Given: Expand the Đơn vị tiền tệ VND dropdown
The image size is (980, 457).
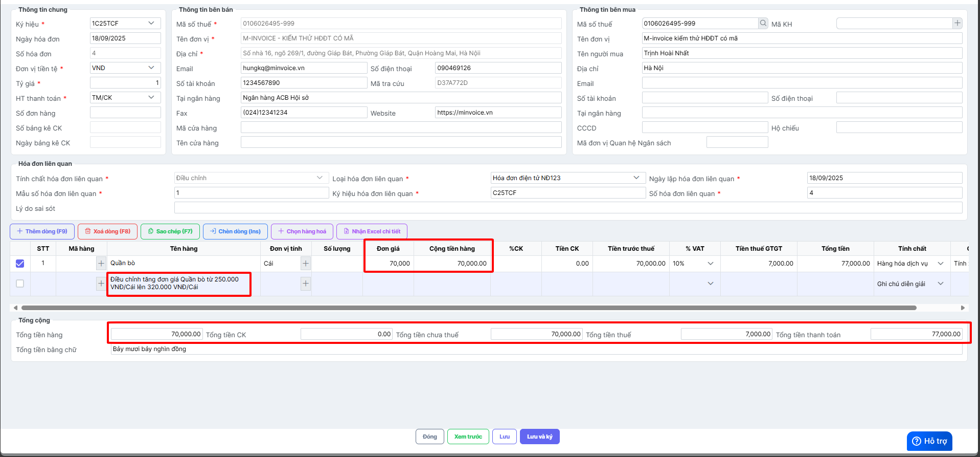Looking at the screenshot, I should coord(151,68).
